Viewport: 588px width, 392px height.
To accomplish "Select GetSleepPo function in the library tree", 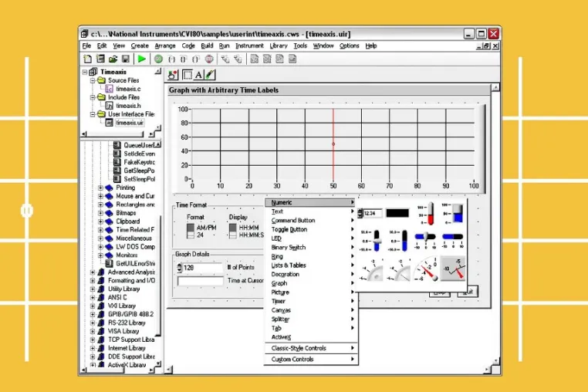I will 139,171.
